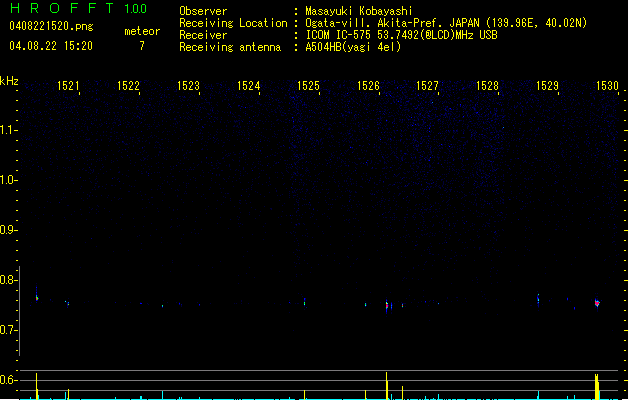Click the yellow power bar near 1525
Image resolution: width=629 pixels, height=400 pixels.
pos(304,394)
